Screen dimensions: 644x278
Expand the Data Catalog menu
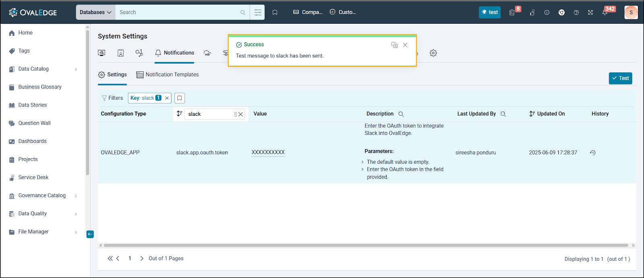(76, 69)
